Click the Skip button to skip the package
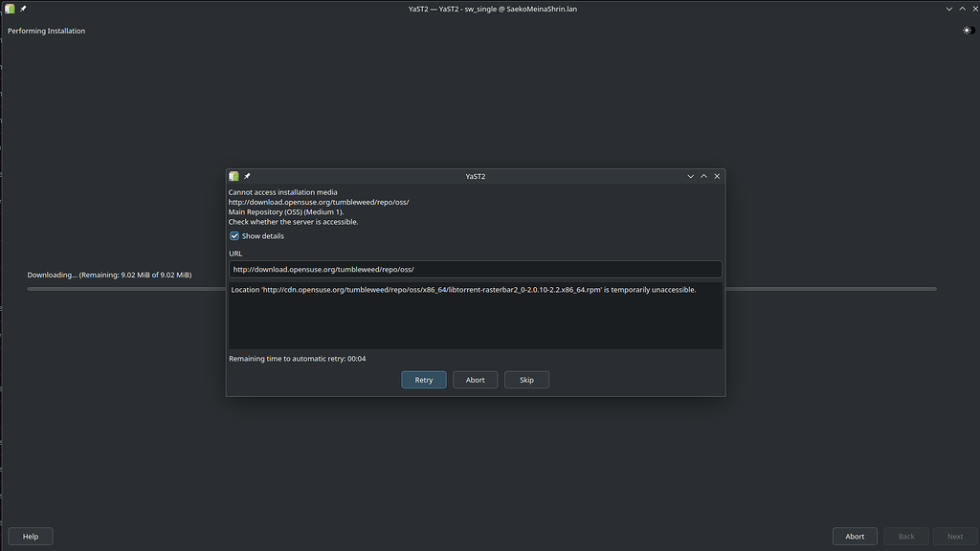The height and width of the screenshot is (551, 980). (526, 379)
